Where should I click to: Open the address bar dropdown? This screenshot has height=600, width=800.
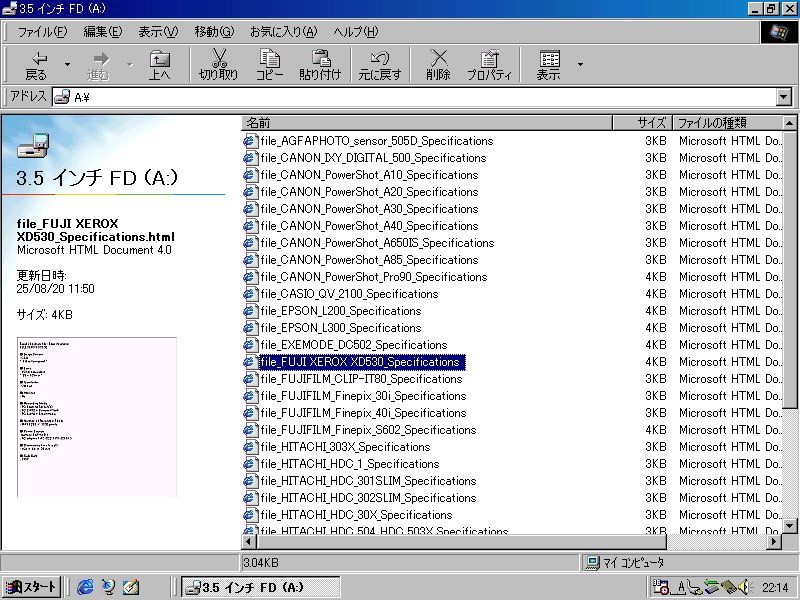(x=784, y=97)
